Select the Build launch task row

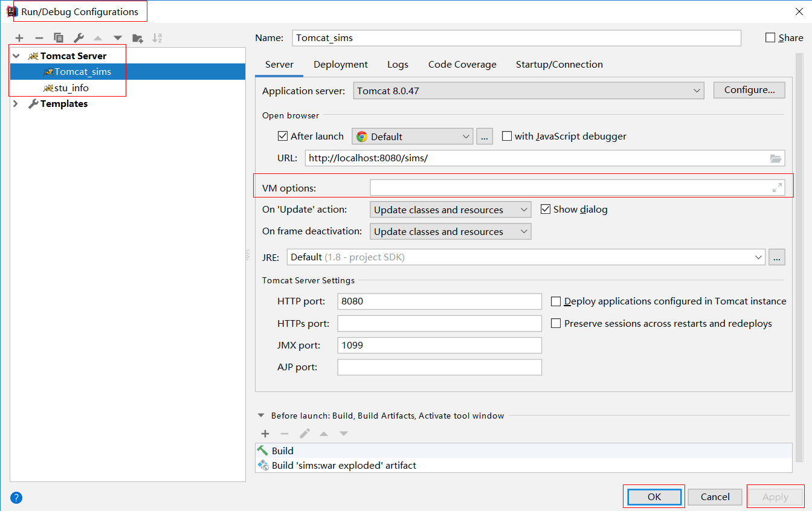[524, 451]
